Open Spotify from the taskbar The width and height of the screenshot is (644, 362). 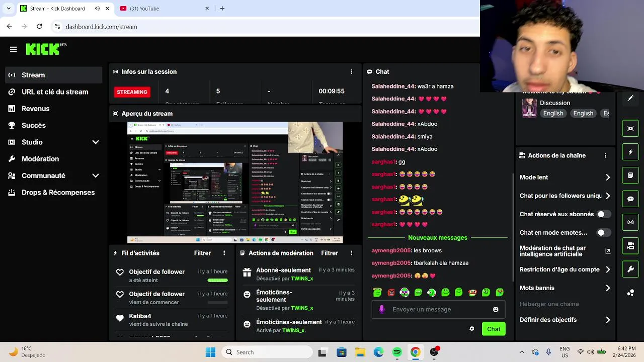(397, 352)
